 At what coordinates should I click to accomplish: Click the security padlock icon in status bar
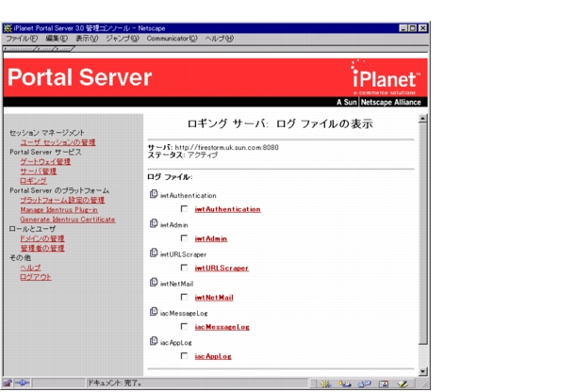point(8,384)
